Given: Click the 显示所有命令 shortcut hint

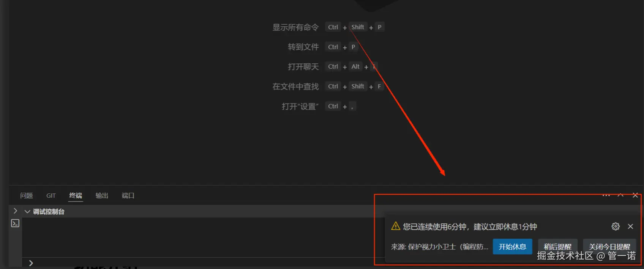Looking at the screenshot, I should click(295, 27).
